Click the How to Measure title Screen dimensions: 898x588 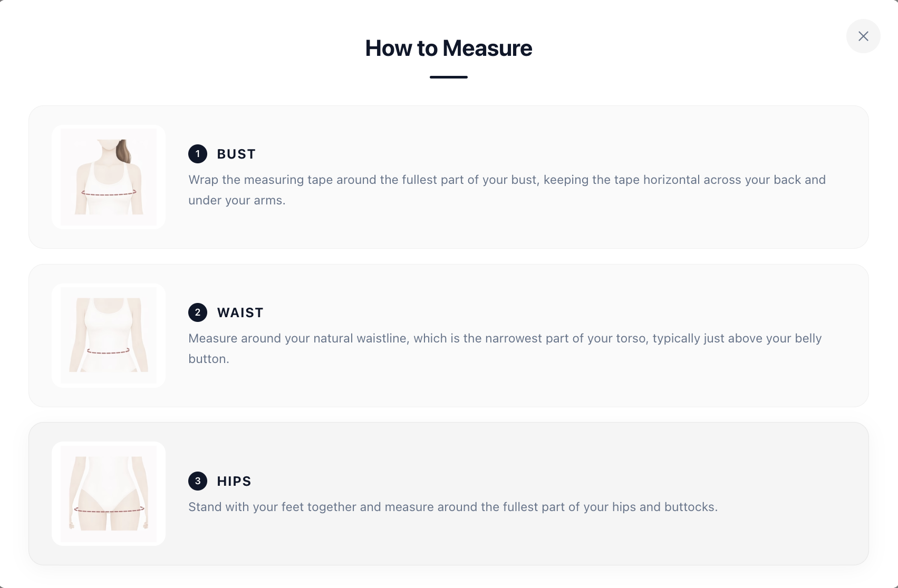tap(448, 48)
